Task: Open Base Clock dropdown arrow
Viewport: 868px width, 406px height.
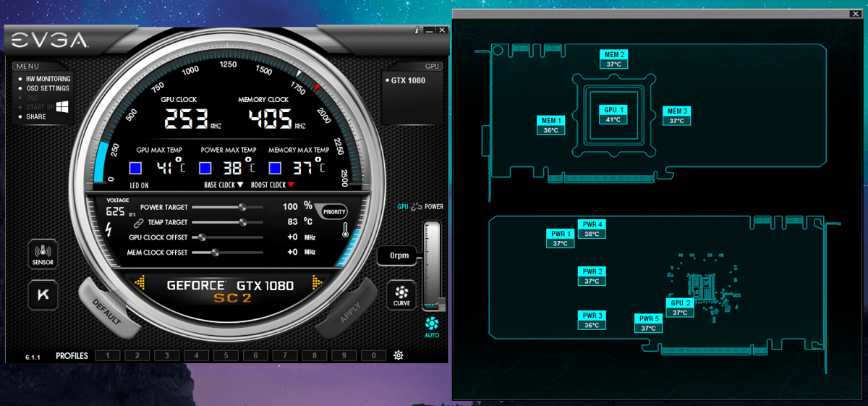Action: click(x=240, y=185)
